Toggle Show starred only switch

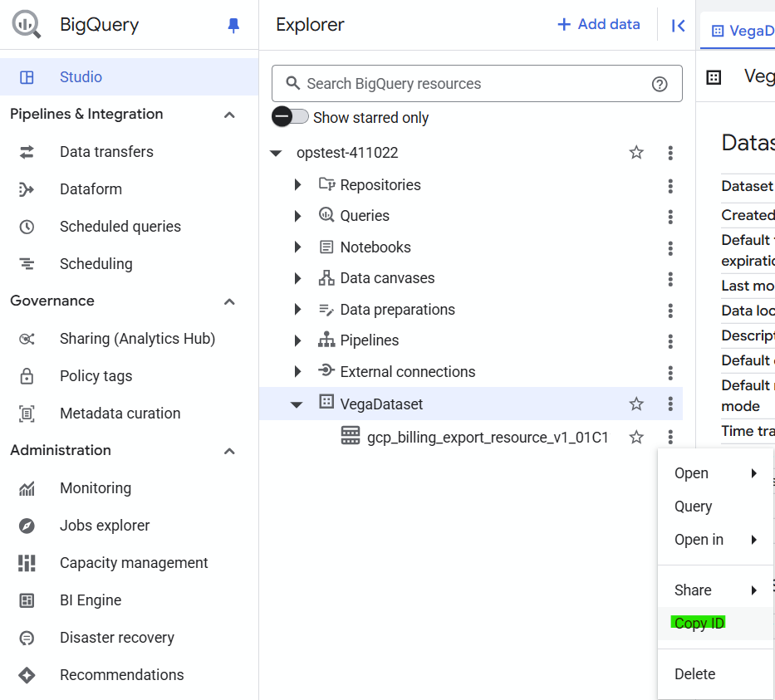tap(290, 116)
